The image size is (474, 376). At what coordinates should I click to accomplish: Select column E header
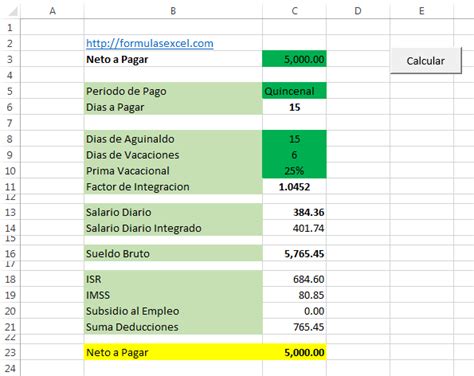point(421,11)
